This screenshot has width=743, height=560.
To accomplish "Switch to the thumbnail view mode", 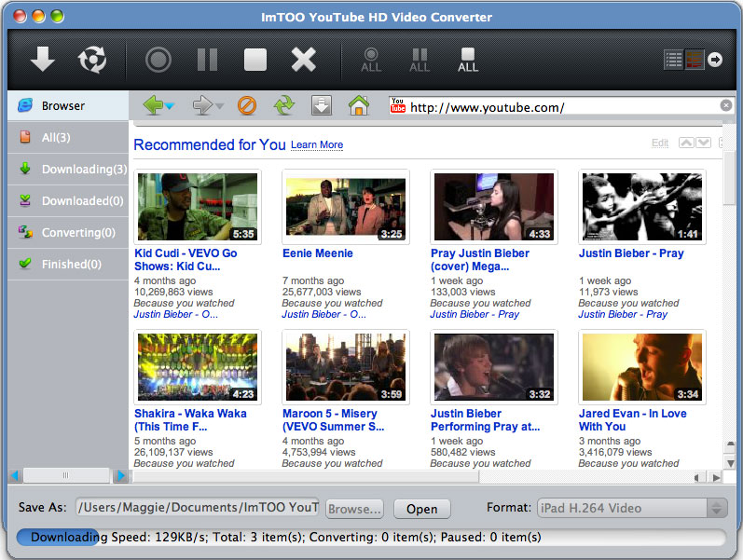I will pyautogui.click(x=695, y=60).
